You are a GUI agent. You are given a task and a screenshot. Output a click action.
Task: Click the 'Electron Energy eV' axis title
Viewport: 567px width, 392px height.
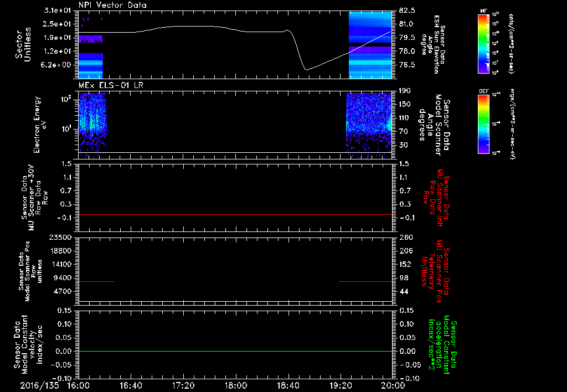40,125
